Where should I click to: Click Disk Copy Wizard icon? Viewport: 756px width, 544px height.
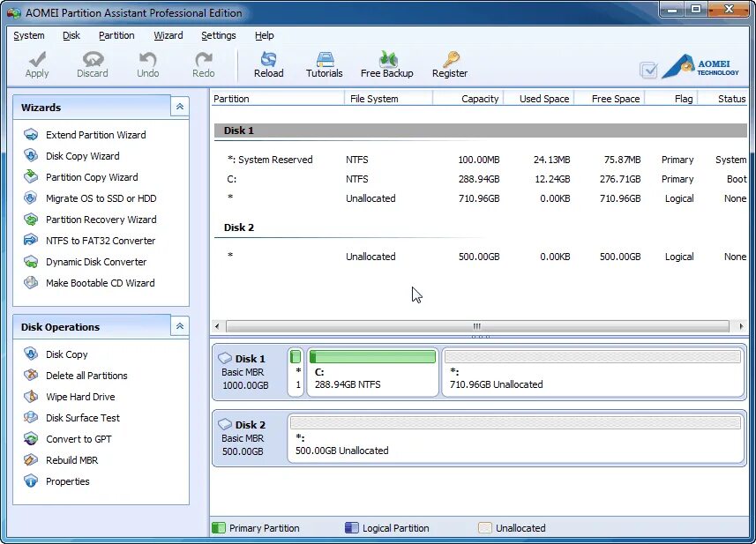31,156
